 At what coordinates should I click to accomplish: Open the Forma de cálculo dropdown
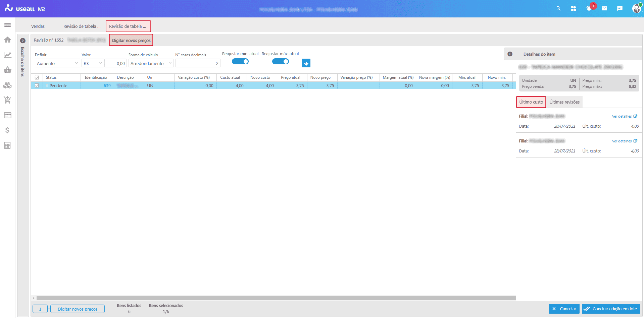(x=151, y=63)
